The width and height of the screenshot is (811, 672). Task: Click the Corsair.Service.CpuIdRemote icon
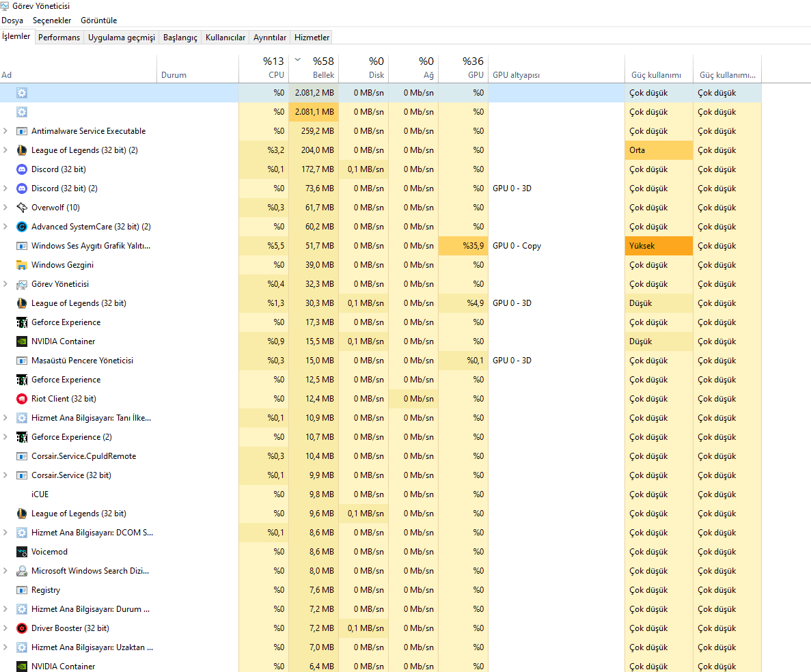pos(22,456)
